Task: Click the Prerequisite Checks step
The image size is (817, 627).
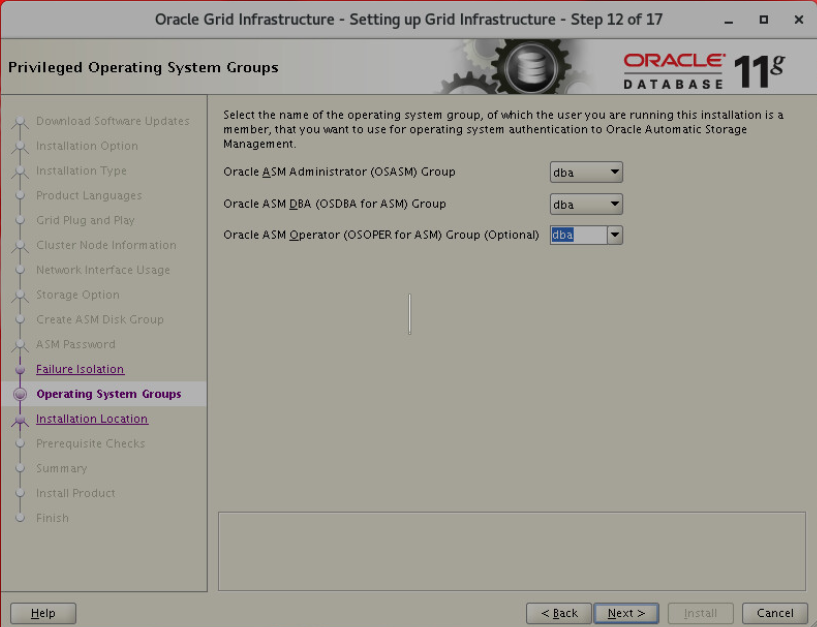Action: point(90,444)
